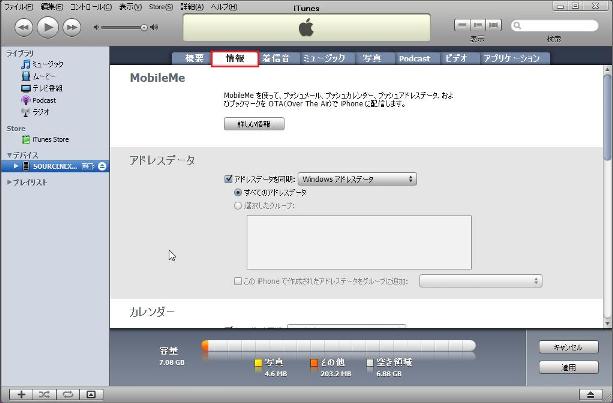Click the iPhone device icon in sidebar
The image size is (613, 403).
coord(26,166)
